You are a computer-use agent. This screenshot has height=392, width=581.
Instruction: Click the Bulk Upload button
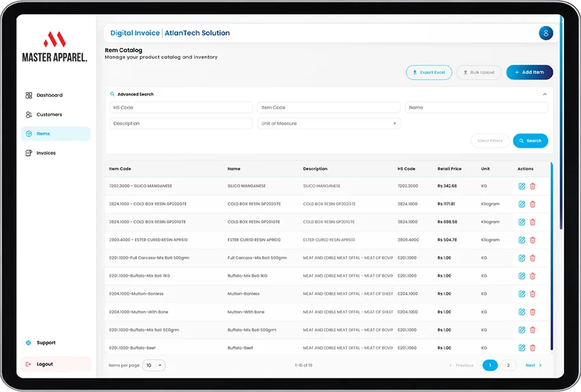point(478,72)
